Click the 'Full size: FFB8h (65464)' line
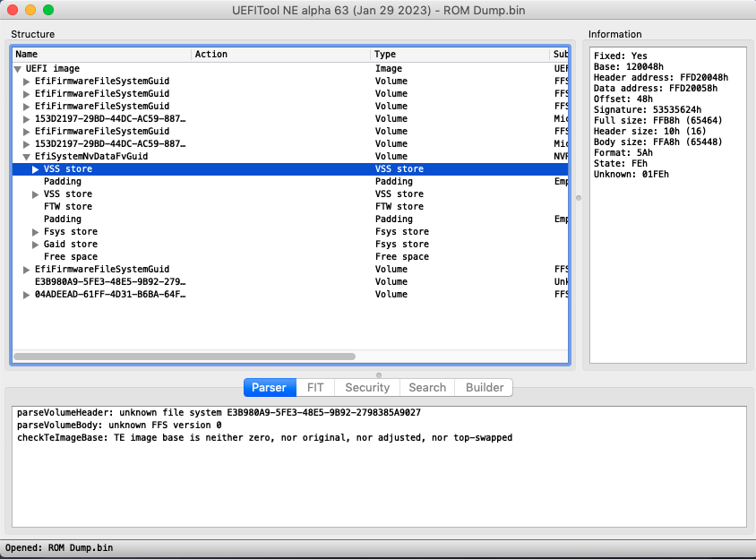The image size is (756, 559). pos(658,121)
